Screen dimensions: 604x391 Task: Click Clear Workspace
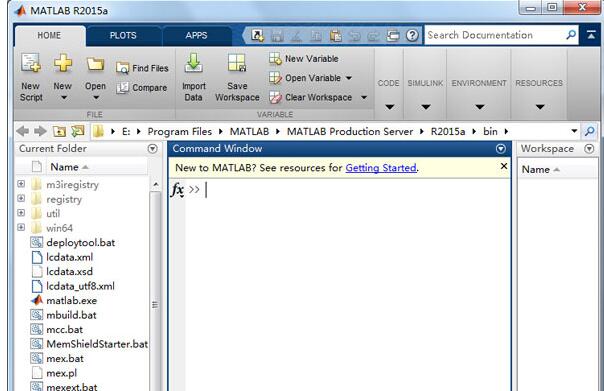[x=310, y=97]
